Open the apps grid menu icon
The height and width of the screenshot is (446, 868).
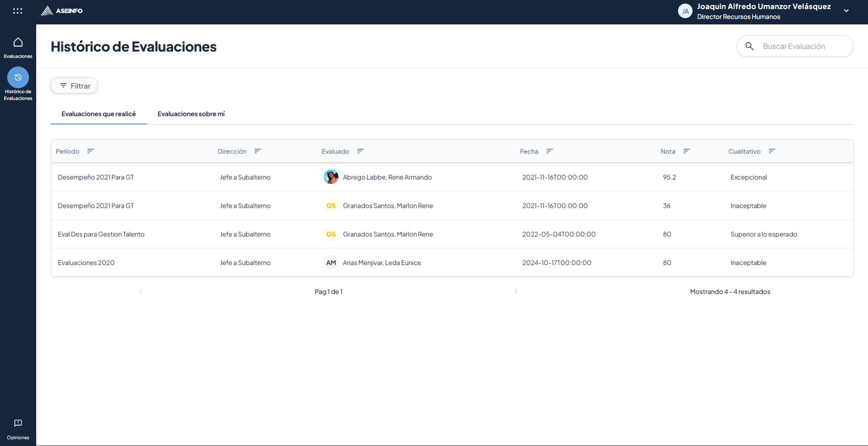[18, 11]
